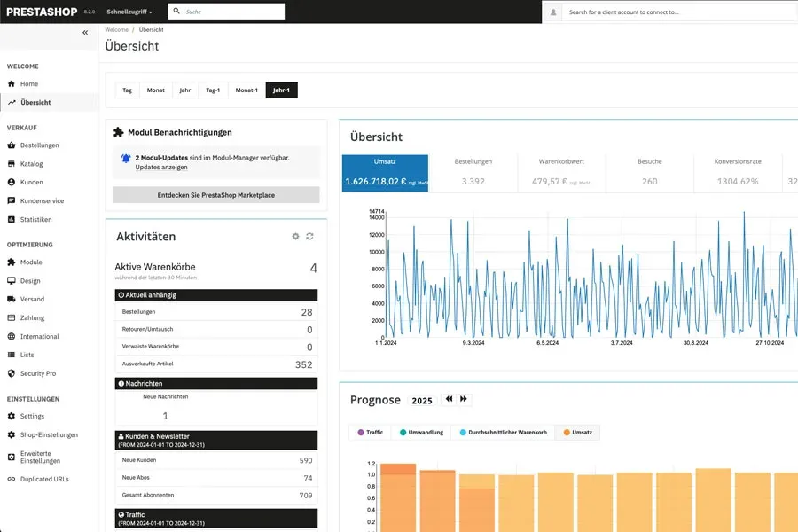Select the Jahr-1 time range
The height and width of the screenshot is (532, 798).
(x=281, y=90)
